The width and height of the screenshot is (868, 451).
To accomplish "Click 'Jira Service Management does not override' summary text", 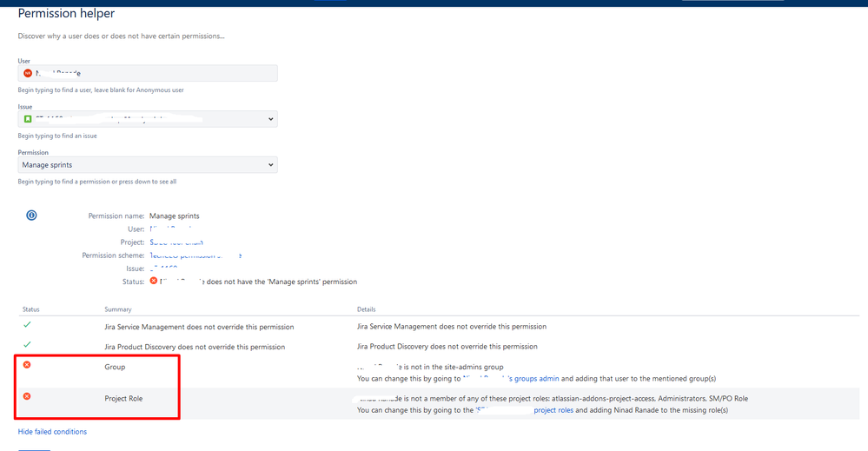I will point(199,327).
